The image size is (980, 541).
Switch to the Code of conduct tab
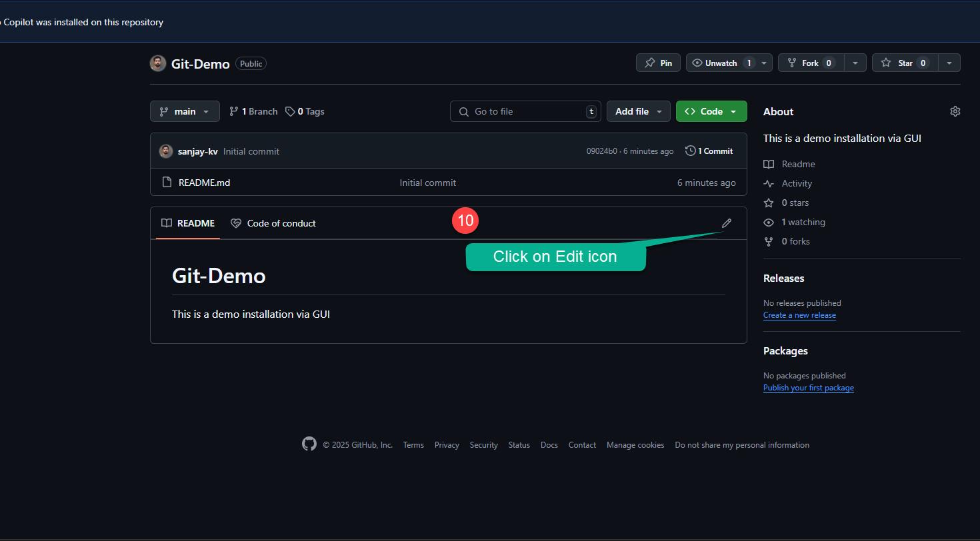pyautogui.click(x=273, y=223)
